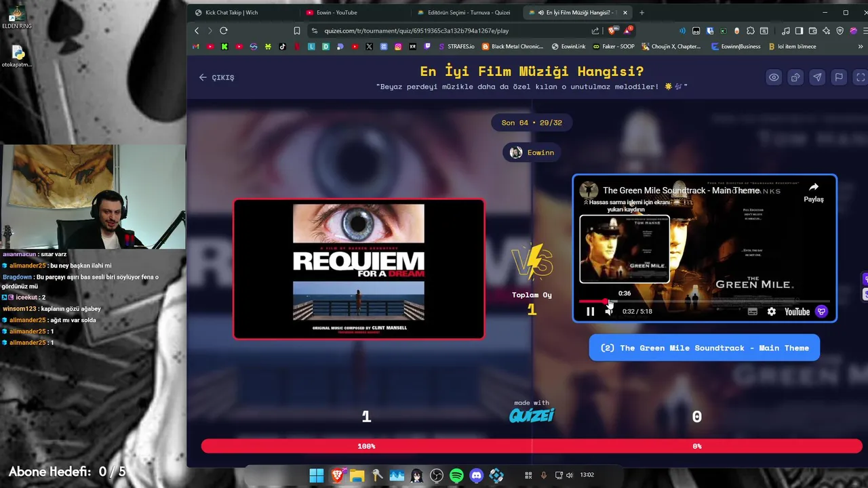The image size is (868, 488).
Task: Open the Gmail bookmark icon
Action: point(196,47)
